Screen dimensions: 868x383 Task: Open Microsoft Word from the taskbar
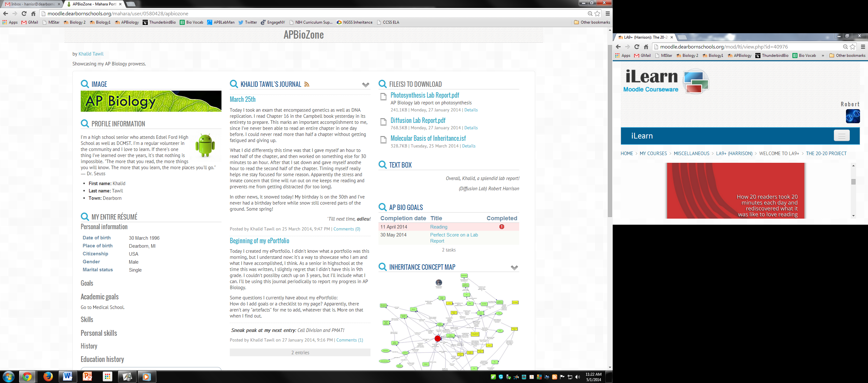[x=68, y=376]
